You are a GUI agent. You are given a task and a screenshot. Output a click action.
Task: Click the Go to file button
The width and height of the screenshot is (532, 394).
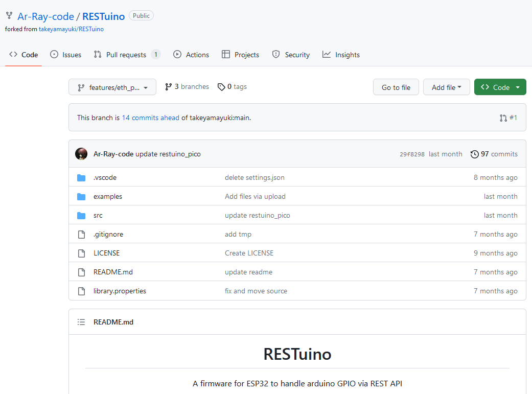tap(396, 87)
